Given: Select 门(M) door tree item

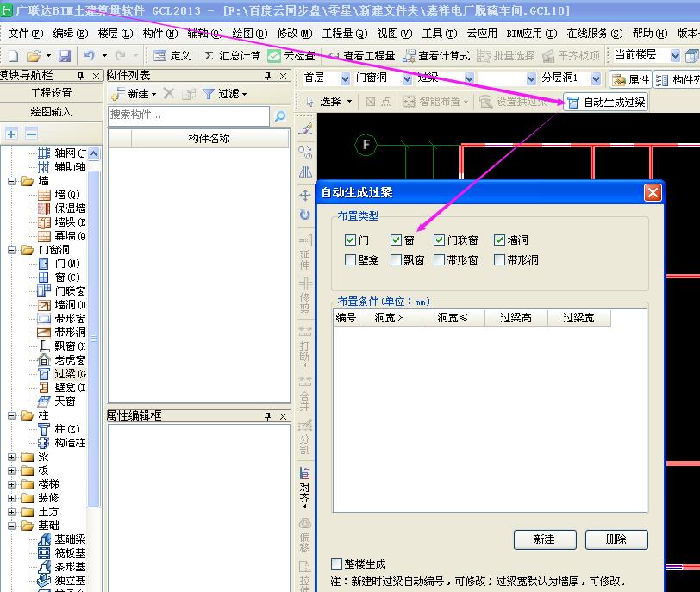Looking at the screenshot, I should pyautogui.click(x=59, y=264).
